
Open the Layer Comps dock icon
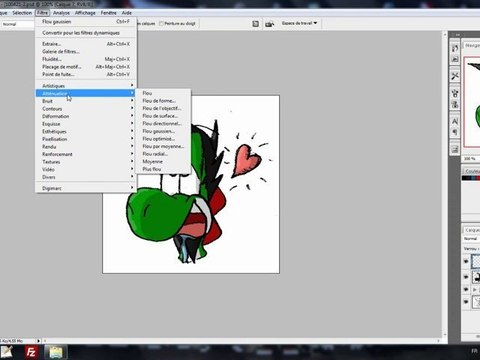point(455,149)
